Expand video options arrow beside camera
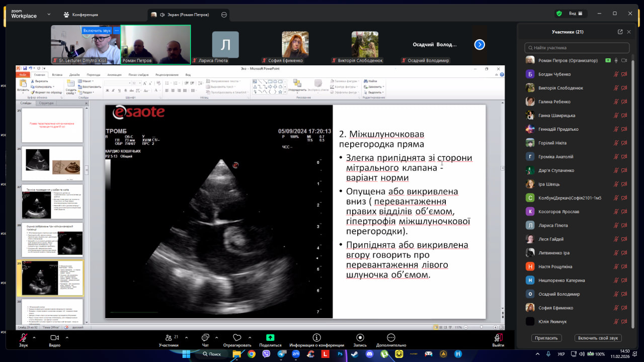 coord(66,337)
